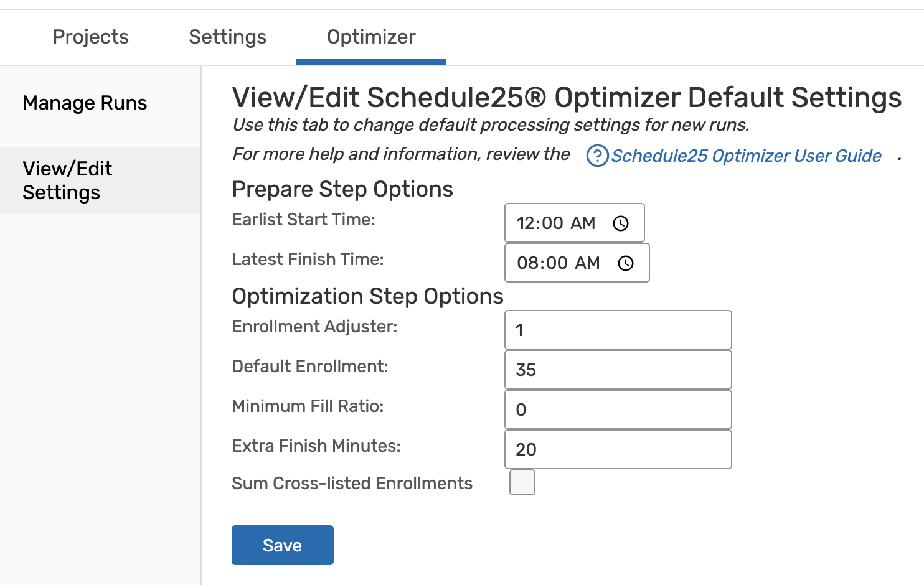Image resolution: width=924 pixels, height=585 pixels.
Task: Click the Minimum Fill Ratio field
Action: (618, 409)
